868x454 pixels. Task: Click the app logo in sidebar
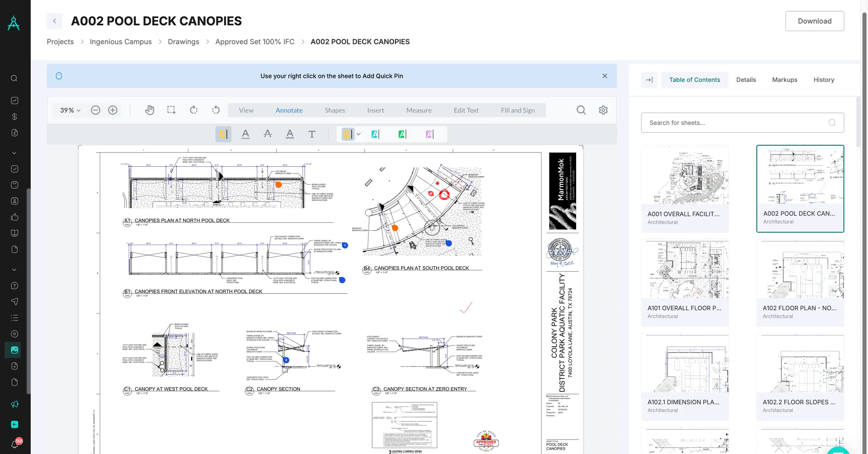[14, 23]
